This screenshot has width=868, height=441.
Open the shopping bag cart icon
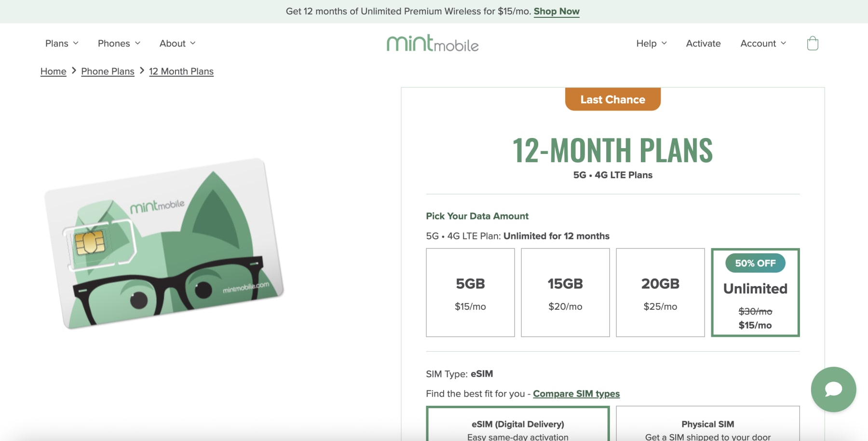(x=813, y=43)
